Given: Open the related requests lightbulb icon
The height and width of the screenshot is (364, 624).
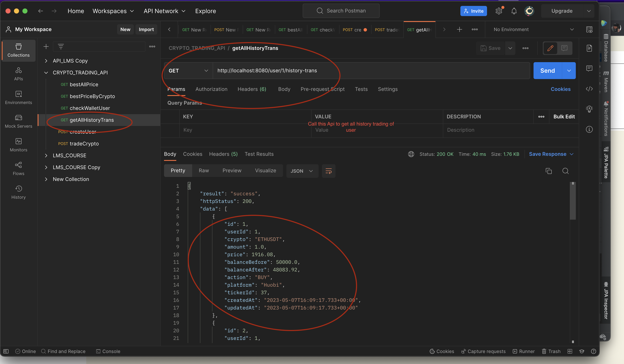Looking at the screenshot, I should (x=589, y=109).
